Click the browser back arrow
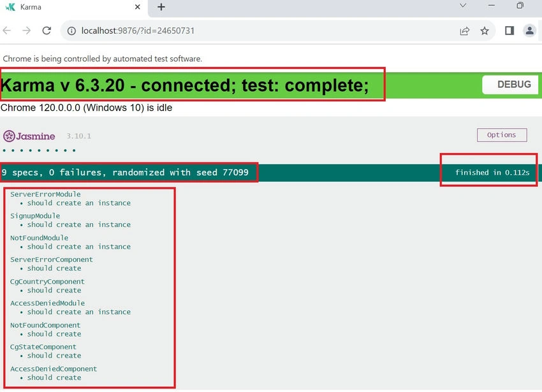Viewport: 542px width, 392px height. pyautogui.click(x=7, y=31)
